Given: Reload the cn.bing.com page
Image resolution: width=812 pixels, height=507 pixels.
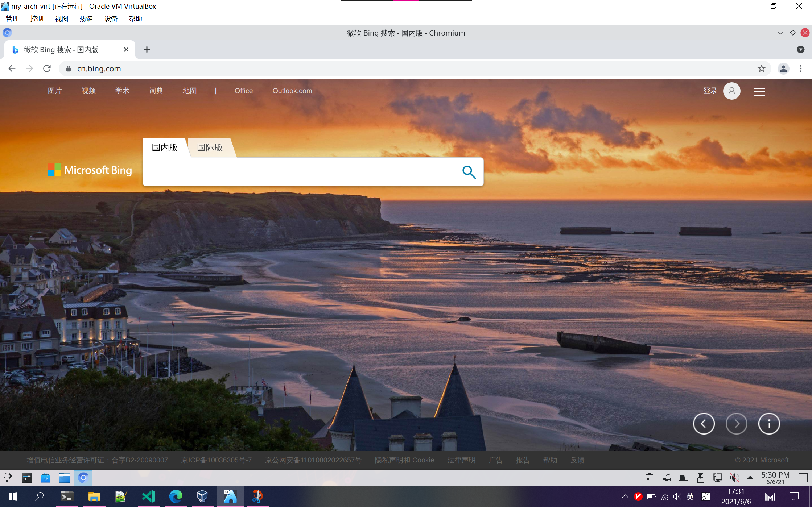Looking at the screenshot, I should (x=47, y=68).
